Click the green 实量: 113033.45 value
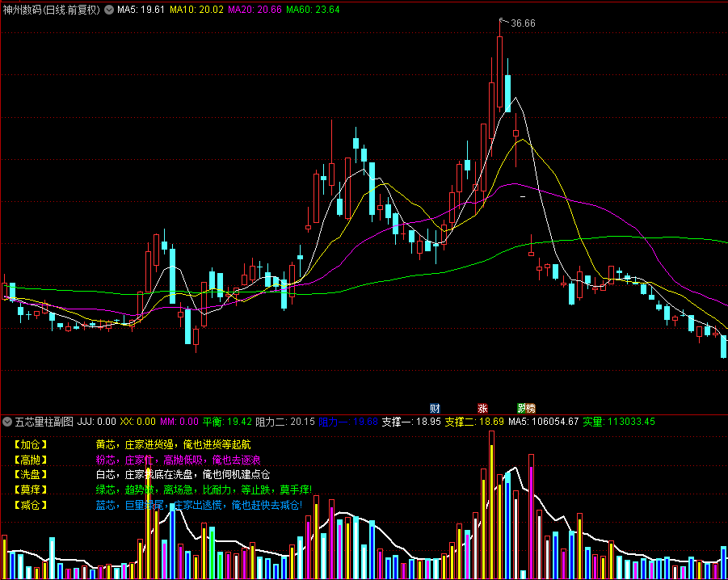 (x=619, y=422)
